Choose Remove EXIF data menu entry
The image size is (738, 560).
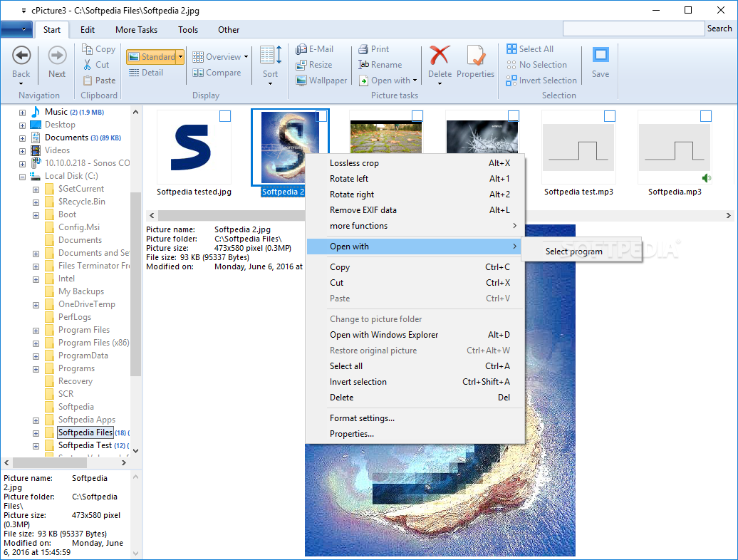tap(415, 210)
